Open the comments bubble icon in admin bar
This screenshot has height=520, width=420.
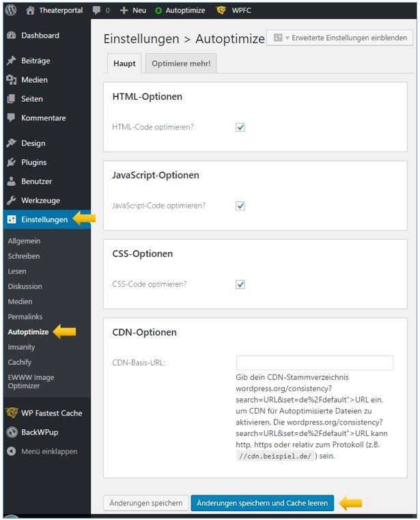point(97,10)
